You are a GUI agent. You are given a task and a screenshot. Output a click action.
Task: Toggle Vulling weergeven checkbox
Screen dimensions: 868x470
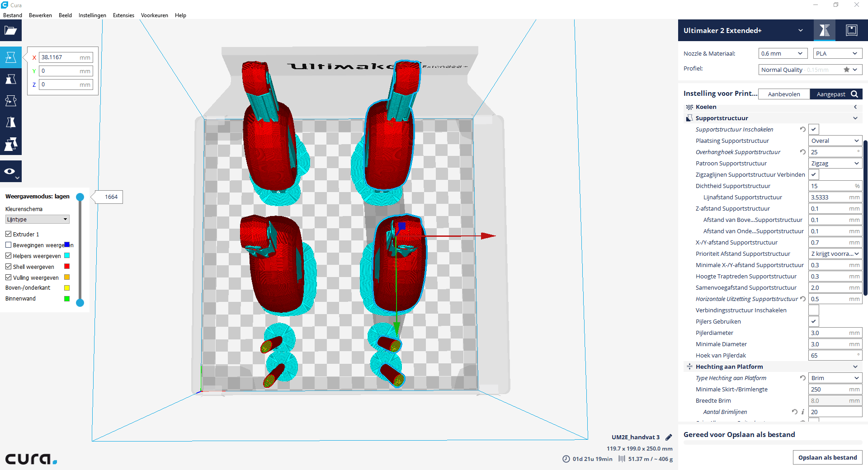(8, 277)
